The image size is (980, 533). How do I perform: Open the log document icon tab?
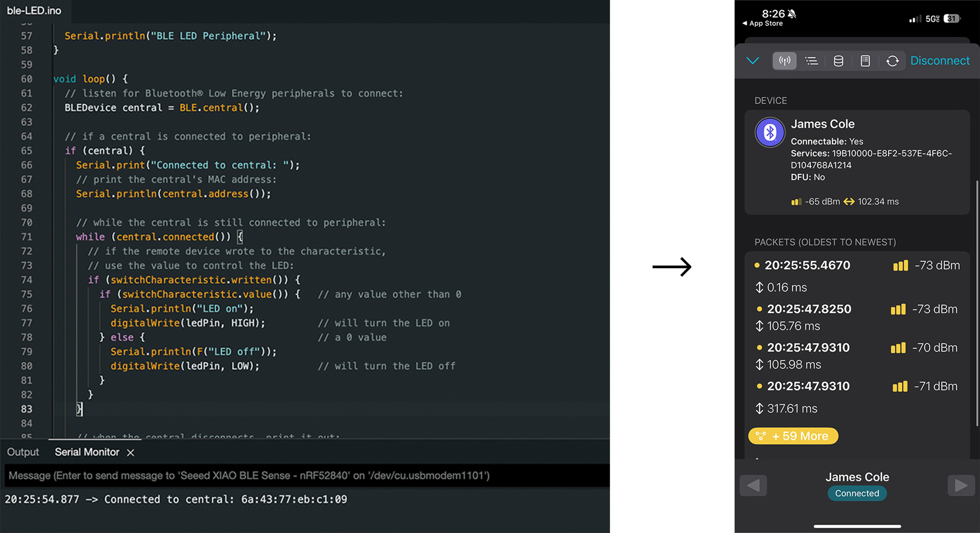(x=865, y=61)
